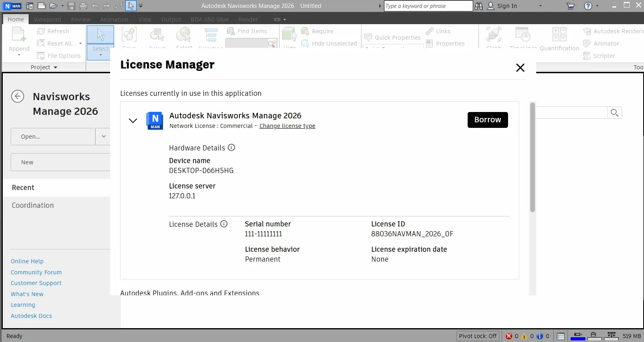644x342 pixels.
Task: Switch to the Output ribbon tab
Action: [171, 19]
